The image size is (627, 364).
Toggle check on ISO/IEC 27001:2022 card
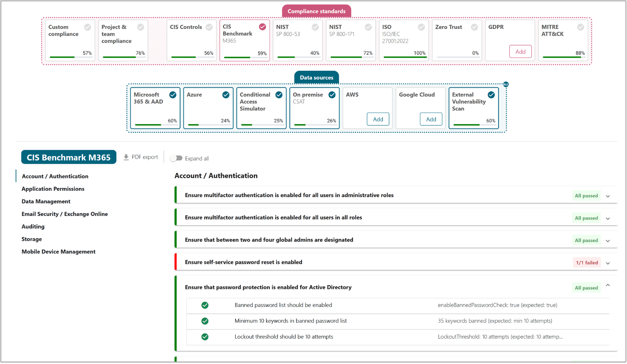tap(421, 27)
